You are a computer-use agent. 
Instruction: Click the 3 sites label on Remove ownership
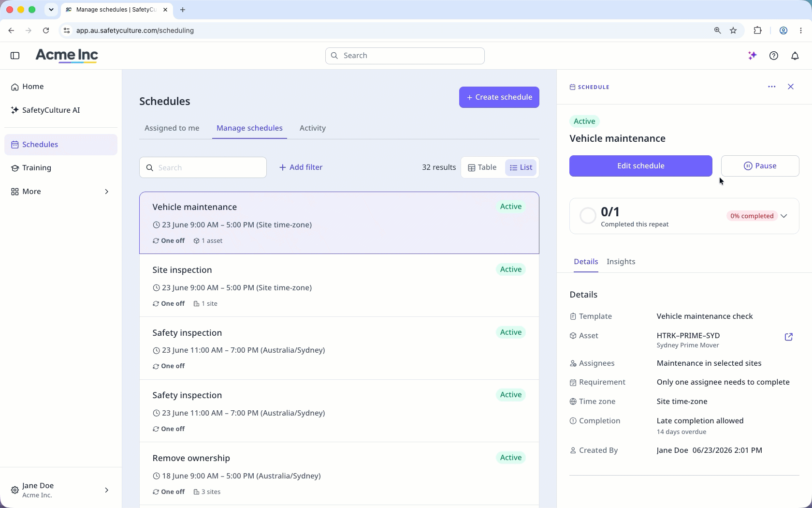(x=207, y=492)
